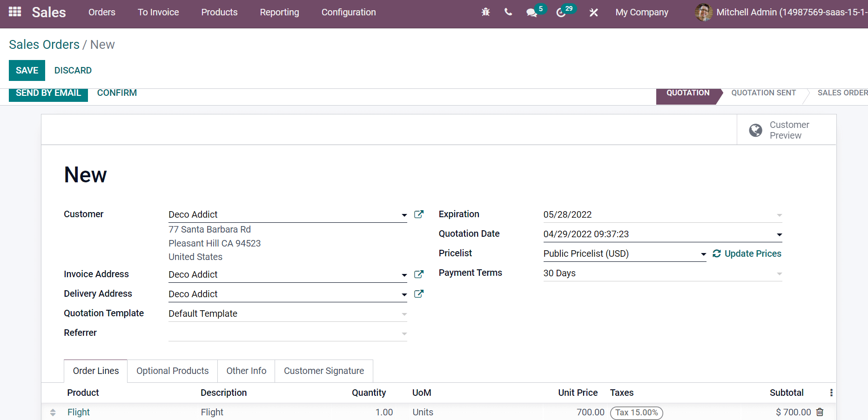This screenshot has width=868, height=420.
Task: Expand the Customer dropdown arrow
Action: coord(404,215)
